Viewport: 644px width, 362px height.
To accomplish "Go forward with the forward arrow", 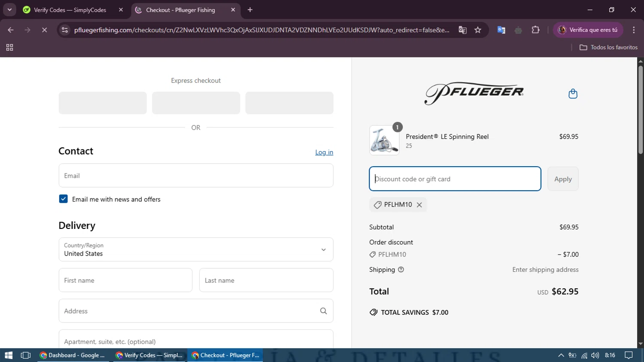I will [x=27, y=30].
